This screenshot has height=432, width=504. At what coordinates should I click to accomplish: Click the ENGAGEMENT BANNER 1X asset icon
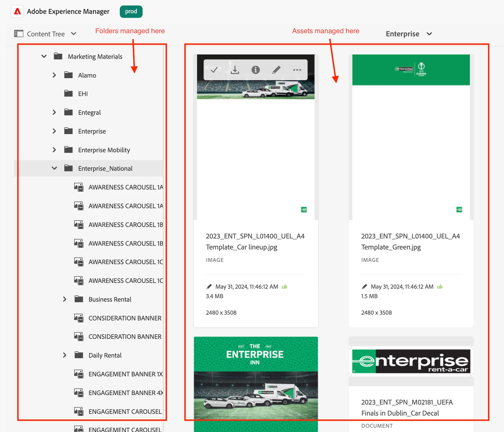point(79,374)
